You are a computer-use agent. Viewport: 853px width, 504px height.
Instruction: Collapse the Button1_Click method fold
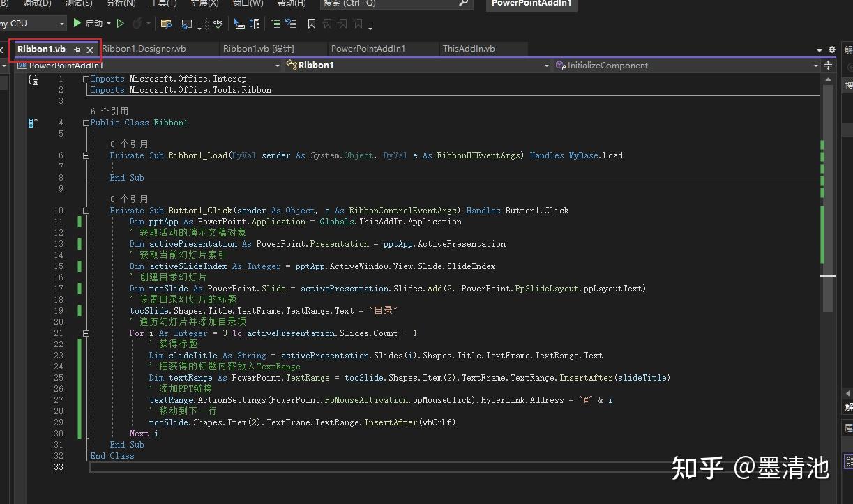pyautogui.click(x=86, y=210)
